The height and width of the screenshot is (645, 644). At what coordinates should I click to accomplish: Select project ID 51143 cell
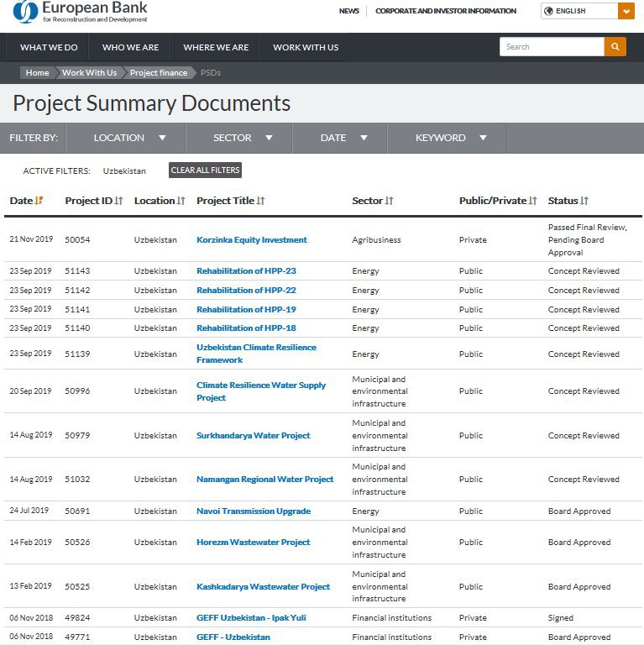pyautogui.click(x=77, y=271)
